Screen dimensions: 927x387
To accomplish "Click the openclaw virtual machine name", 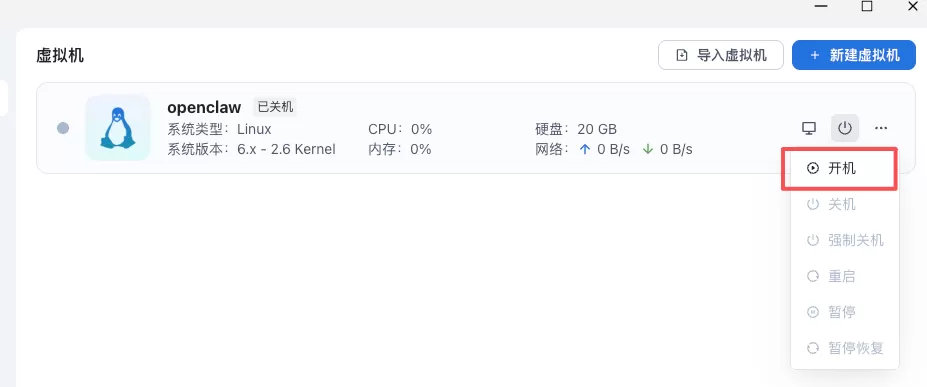I will point(204,107).
